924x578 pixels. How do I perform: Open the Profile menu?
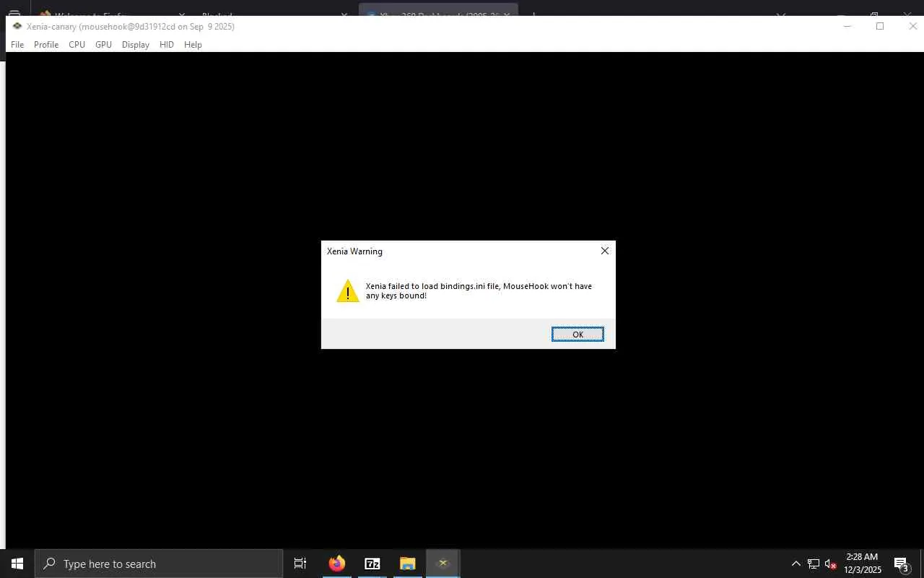click(46, 45)
